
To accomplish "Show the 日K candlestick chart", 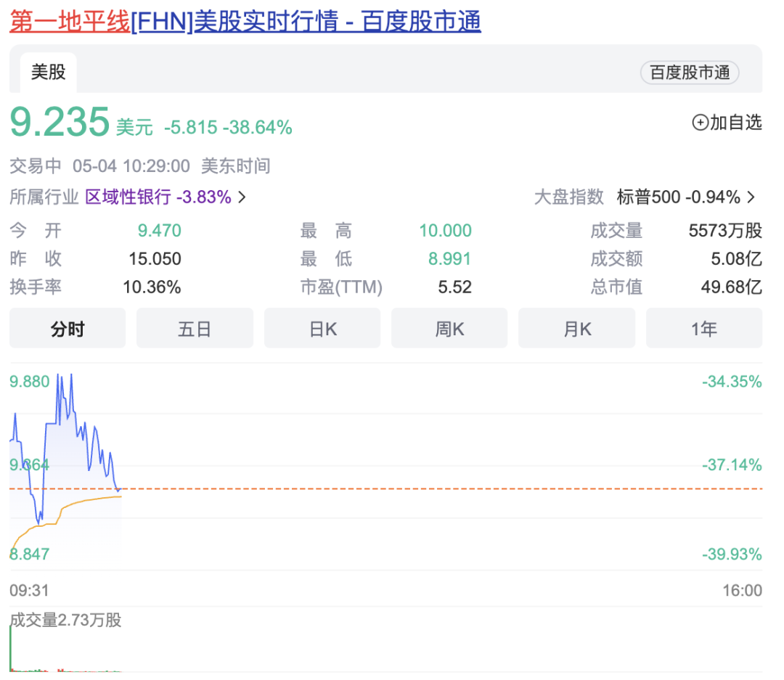I will pos(322,329).
